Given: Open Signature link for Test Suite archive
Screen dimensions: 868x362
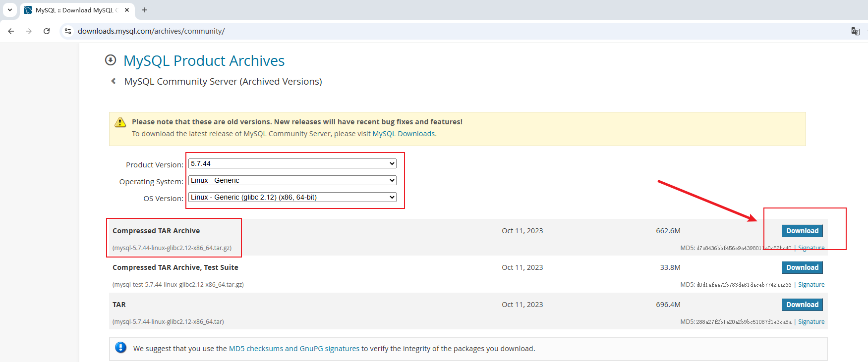Looking at the screenshot, I should (811, 285).
